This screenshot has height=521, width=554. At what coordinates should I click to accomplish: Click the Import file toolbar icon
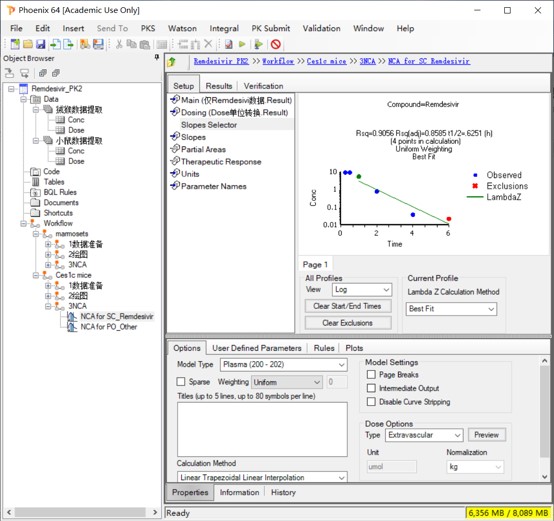(55, 44)
